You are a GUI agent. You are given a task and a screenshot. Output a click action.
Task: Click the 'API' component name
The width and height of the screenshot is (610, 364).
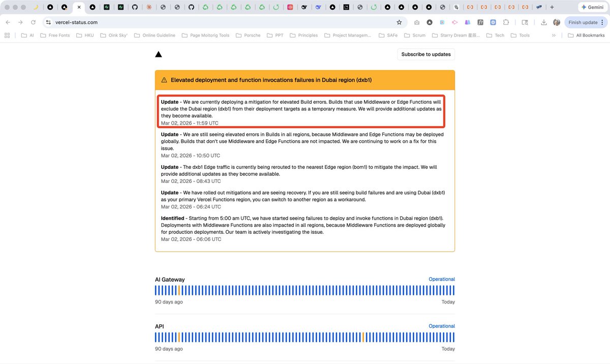(160, 326)
